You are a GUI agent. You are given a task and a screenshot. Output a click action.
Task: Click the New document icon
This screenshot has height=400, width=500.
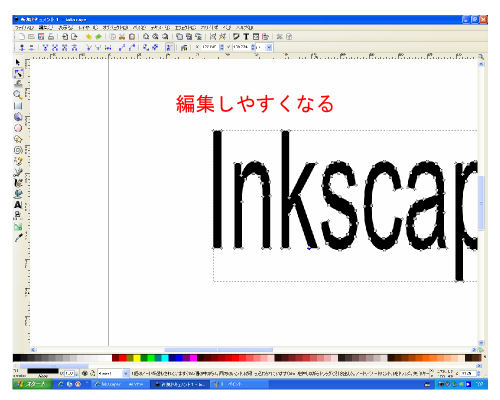tap(22, 37)
